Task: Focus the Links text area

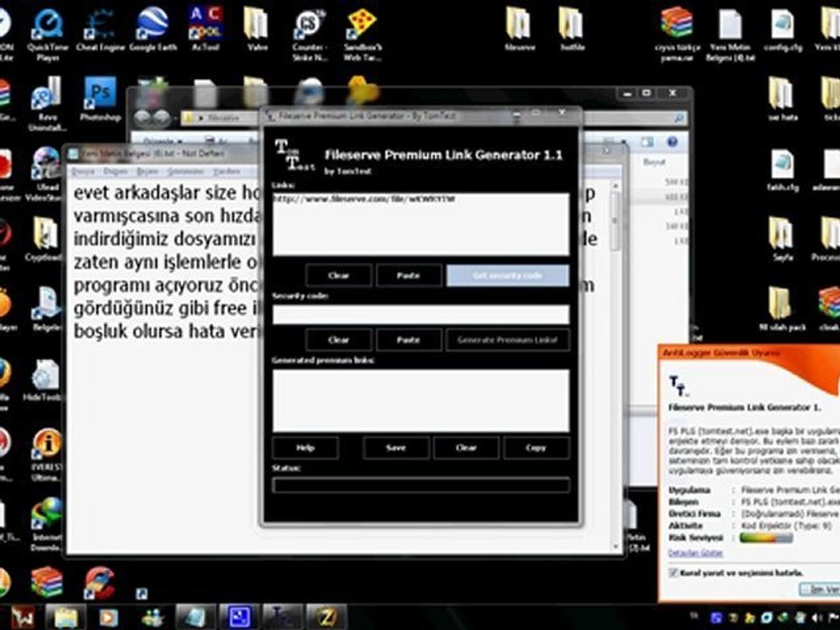Action: point(421,224)
